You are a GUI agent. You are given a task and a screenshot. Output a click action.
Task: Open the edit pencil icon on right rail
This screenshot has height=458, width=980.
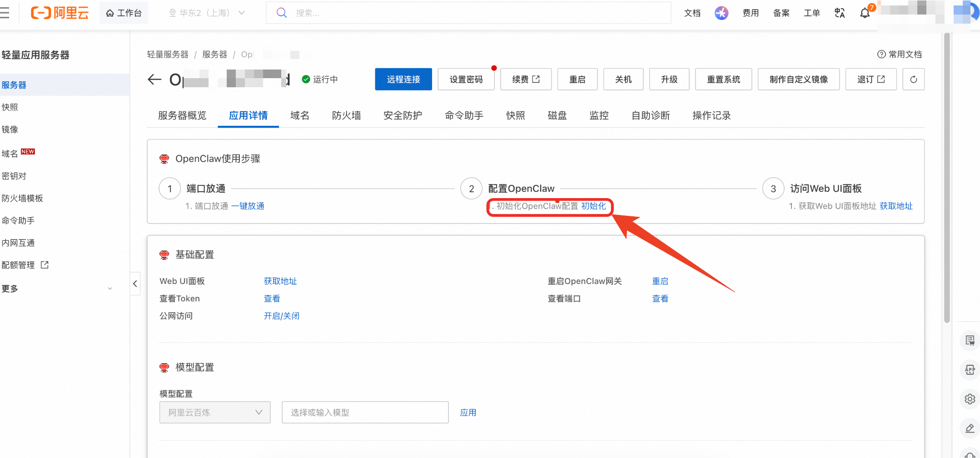(970, 428)
